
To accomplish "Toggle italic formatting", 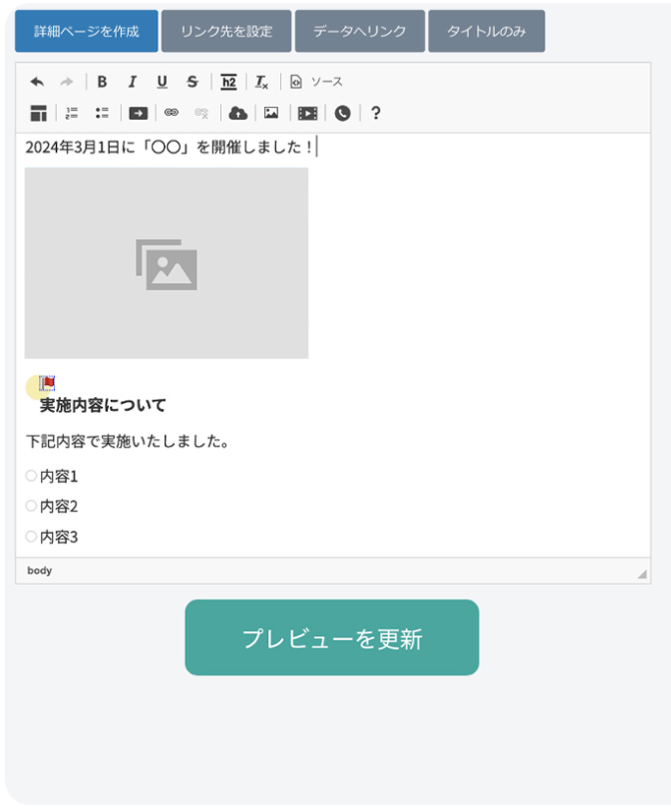I will 132,82.
